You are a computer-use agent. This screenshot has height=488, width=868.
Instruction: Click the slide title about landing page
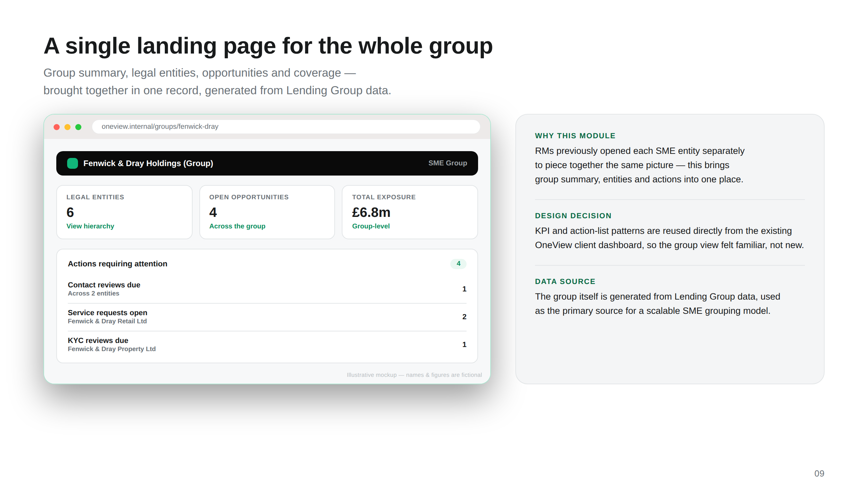pos(268,46)
